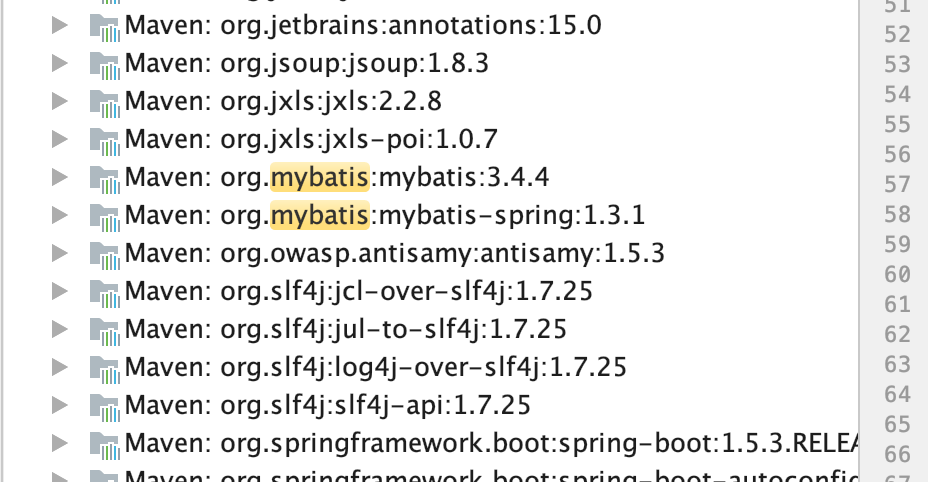Expand the org.jetbrains:annotations:15.0 library node
This screenshot has height=482, width=928.
coord(60,25)
